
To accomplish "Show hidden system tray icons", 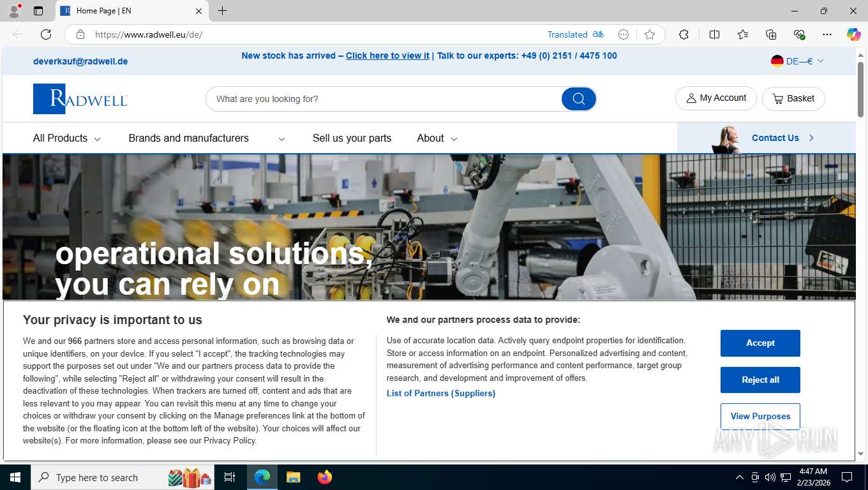I will [739, 477].
